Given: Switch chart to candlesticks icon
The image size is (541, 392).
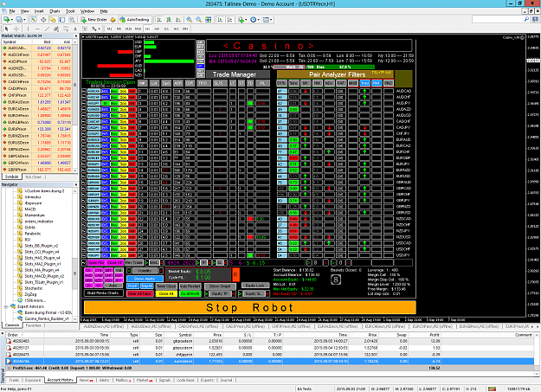Looking at the screenshot, I should pos(169,20).
